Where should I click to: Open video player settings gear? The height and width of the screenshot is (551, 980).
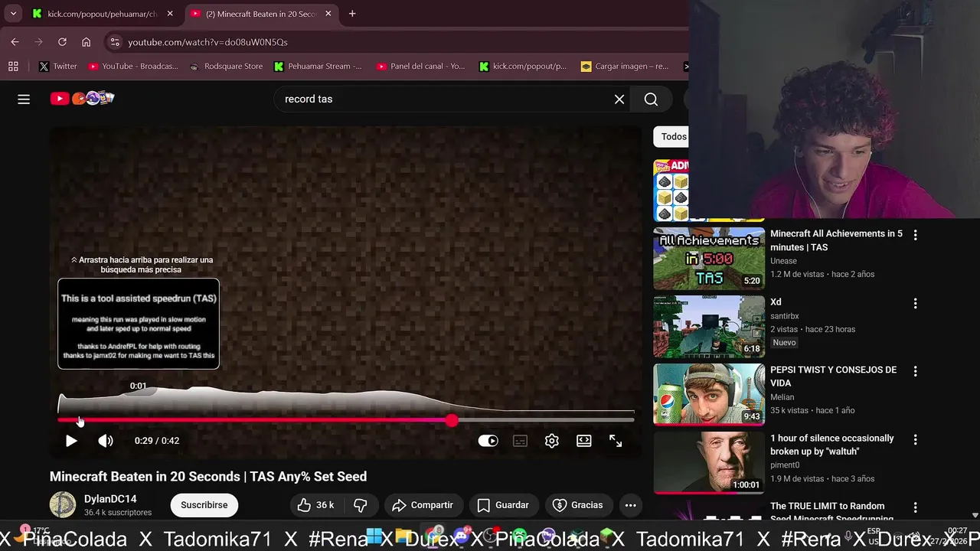coord(552,441)
